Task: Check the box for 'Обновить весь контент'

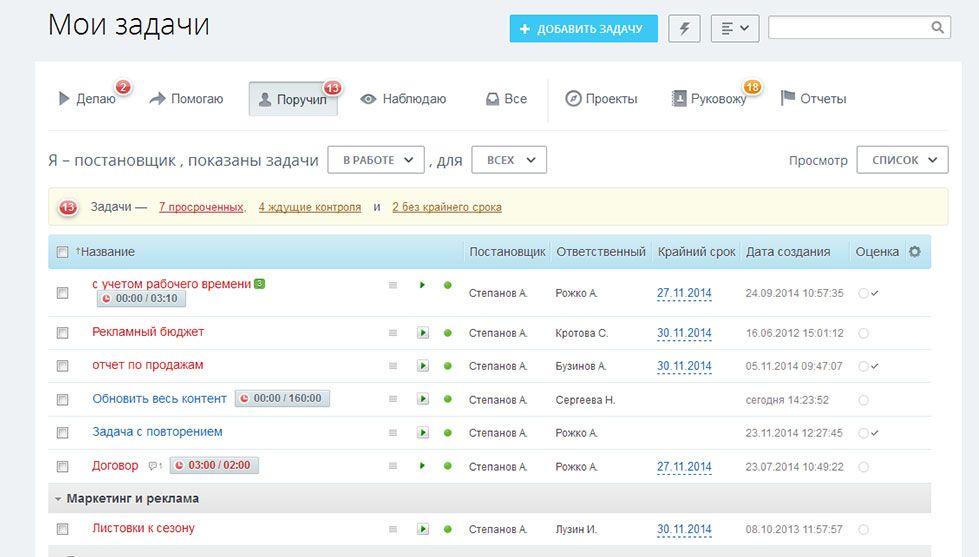Action: pyautogui.click(x=62, y=400)
